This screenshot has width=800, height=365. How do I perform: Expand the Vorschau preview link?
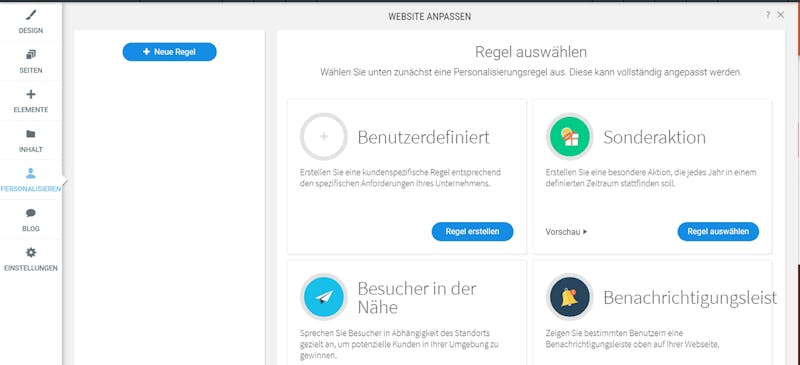[x=566, y=232]
